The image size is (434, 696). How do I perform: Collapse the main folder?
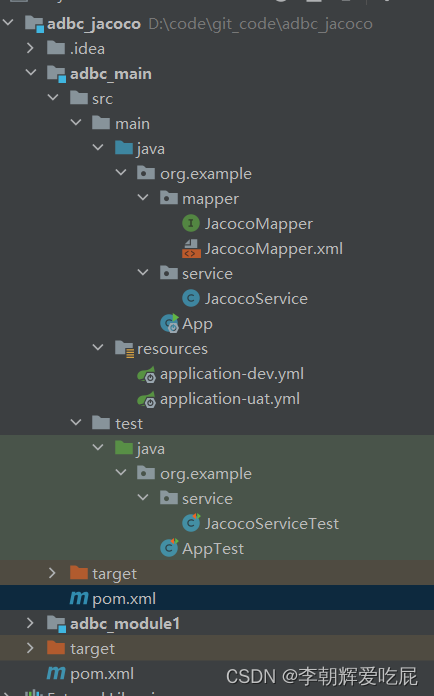(x=76, y=122)
